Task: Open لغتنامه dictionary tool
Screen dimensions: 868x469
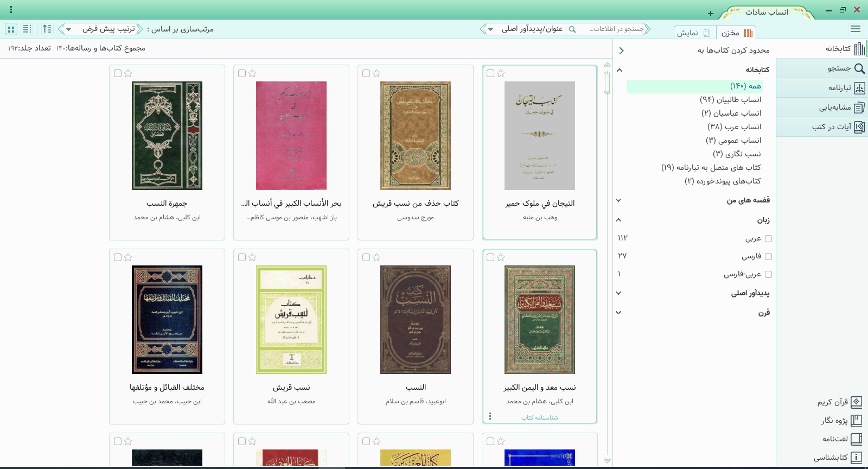Action: [842, 439]
